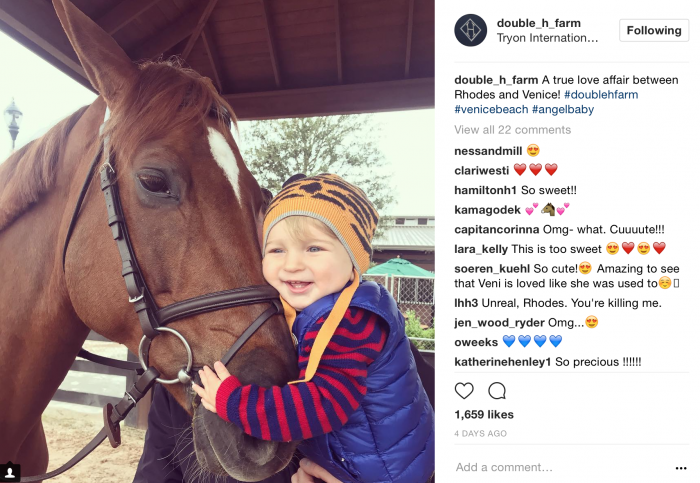Open the Tryon International location link

tap(547, 38)
